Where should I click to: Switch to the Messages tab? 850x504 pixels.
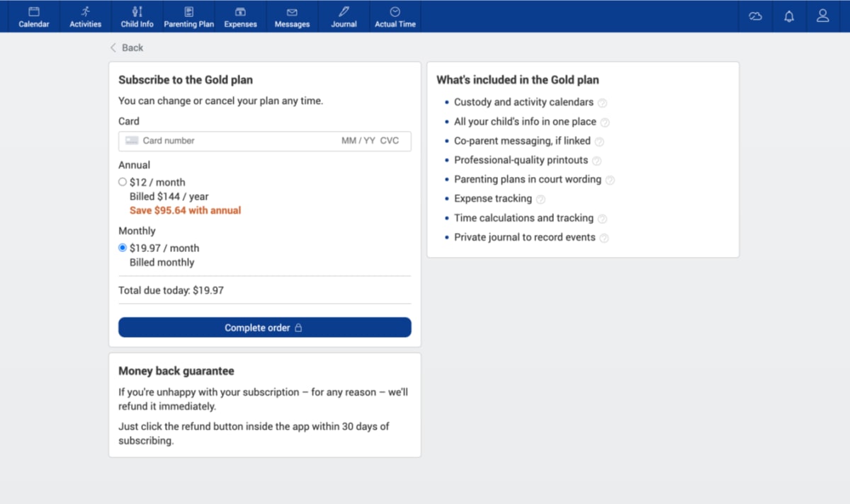coord(292,16)
